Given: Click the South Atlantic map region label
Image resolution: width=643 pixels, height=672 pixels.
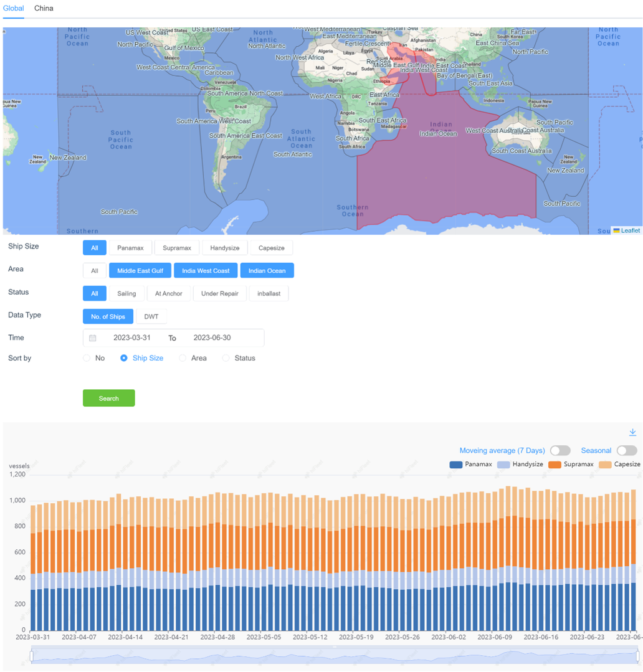Looking at the screenshot, I should click(x=293, y=154).
